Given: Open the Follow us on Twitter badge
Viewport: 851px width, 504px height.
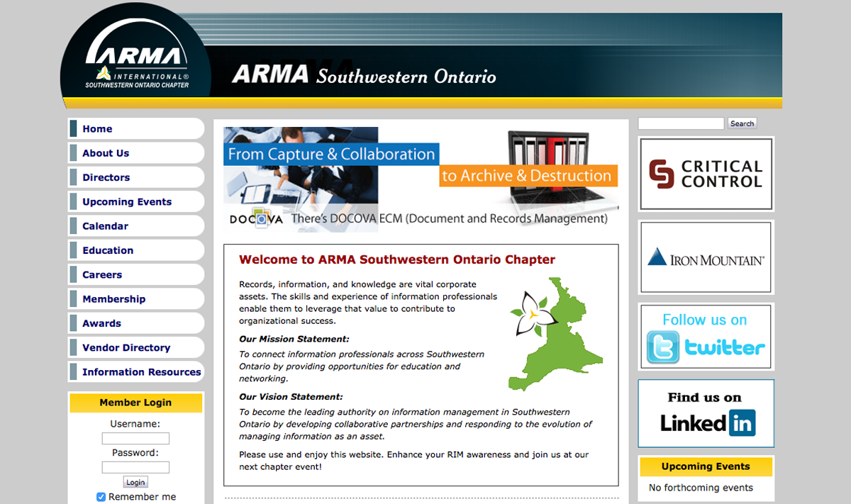Looking at the screenshot, I should 706,337.
